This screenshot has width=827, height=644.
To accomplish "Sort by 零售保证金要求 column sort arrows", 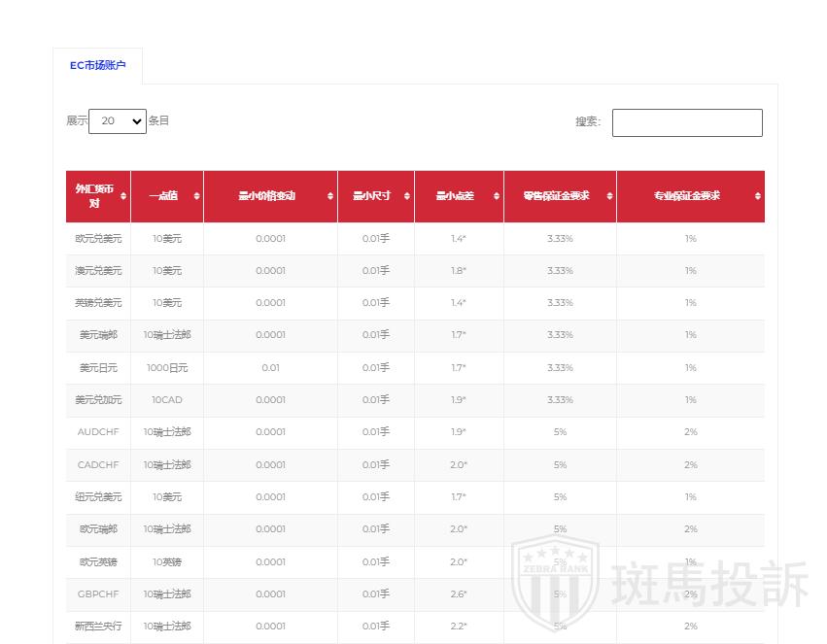I will 609,196.
